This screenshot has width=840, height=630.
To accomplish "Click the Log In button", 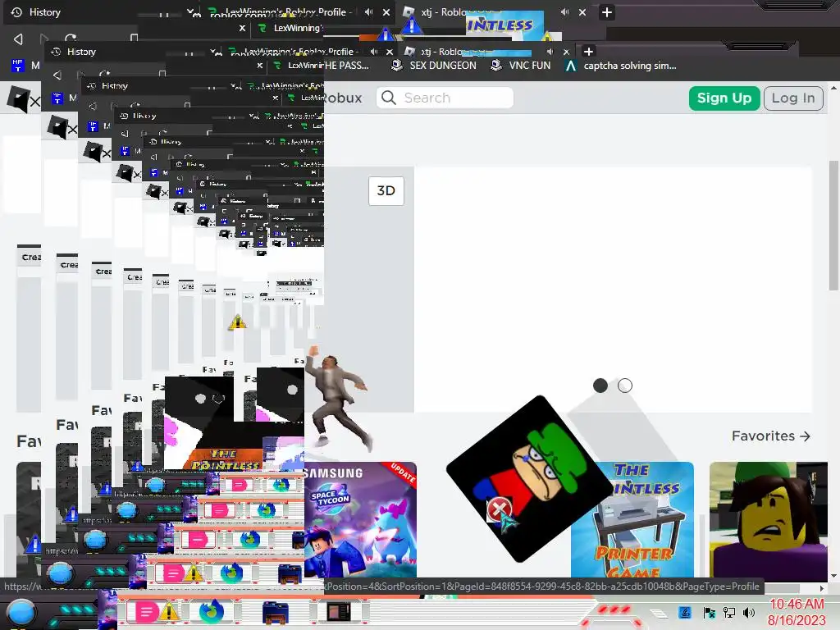I will [793, 98].
